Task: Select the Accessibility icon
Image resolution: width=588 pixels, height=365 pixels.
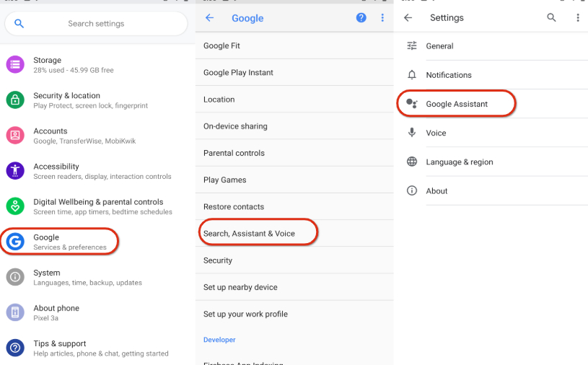Action: pyautogui.click(x=15, y=171)
